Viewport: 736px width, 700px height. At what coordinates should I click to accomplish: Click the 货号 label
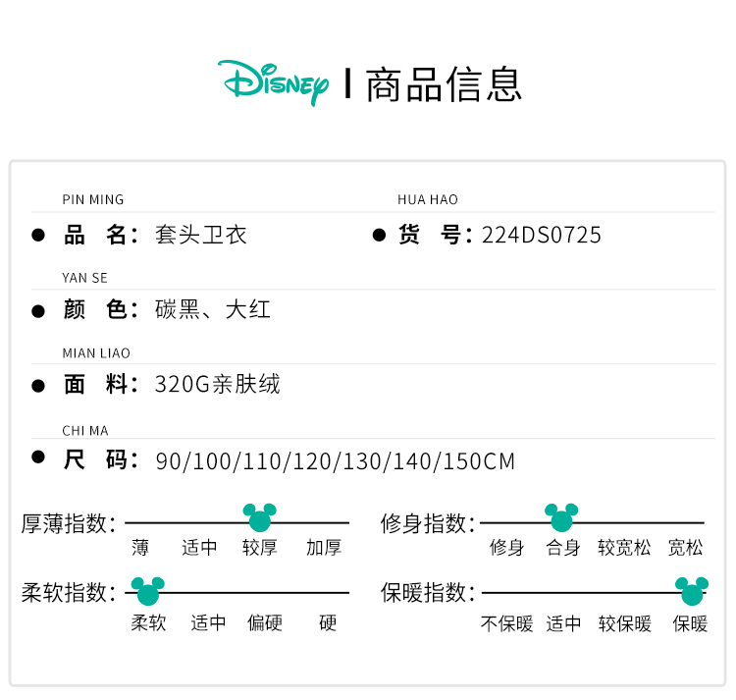(x=435, y=235)
